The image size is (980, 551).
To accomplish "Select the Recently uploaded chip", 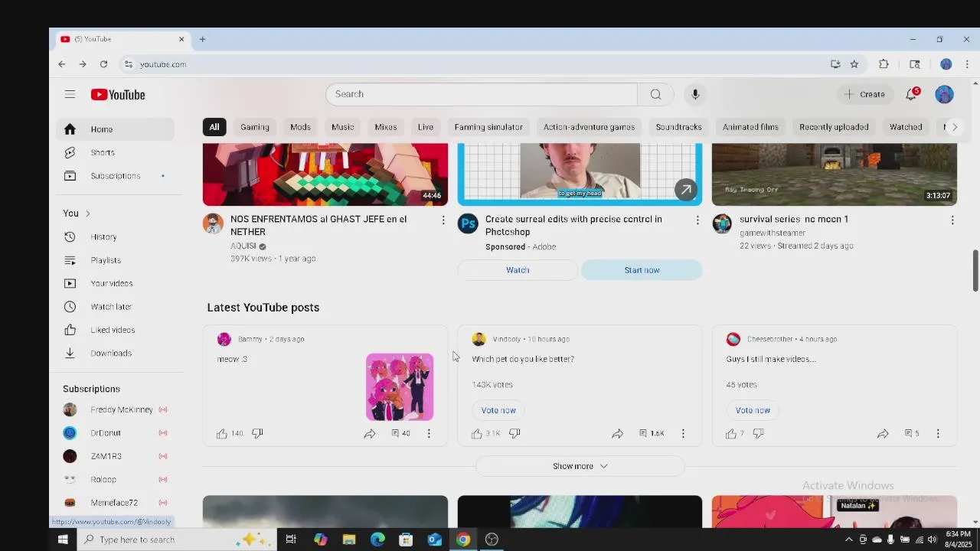I will pyautogui.click(x=834, y=127).
